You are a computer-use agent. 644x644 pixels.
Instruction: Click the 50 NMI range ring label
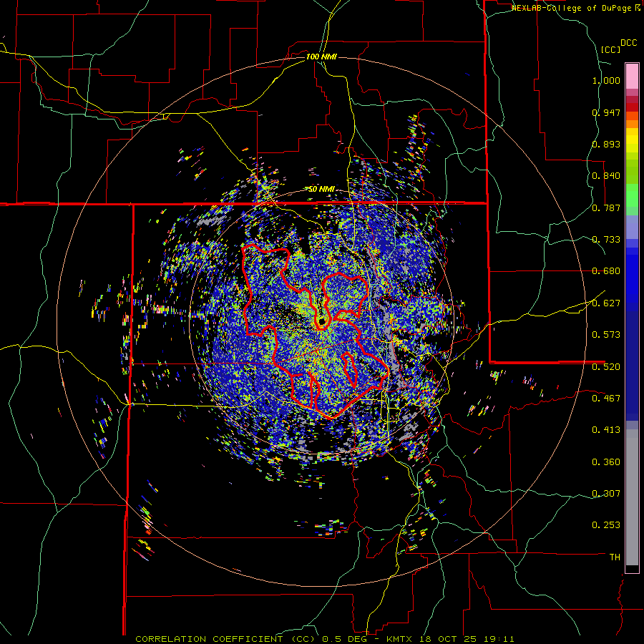click(x=321, y=190)
